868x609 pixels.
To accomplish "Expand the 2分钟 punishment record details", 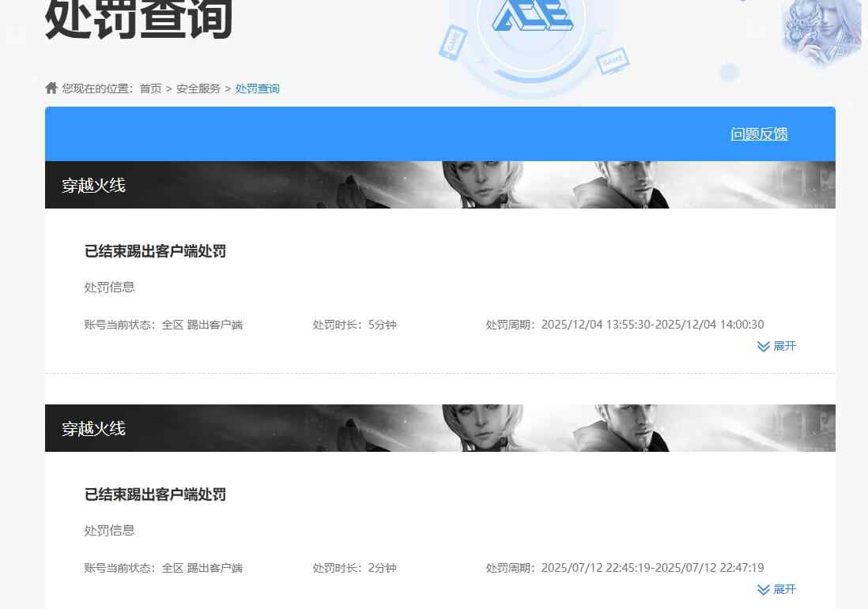I will click(776, 589).
